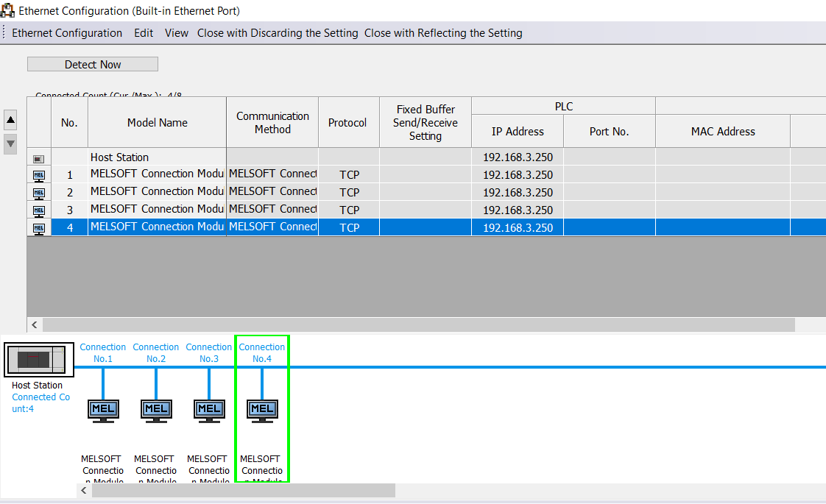Click the Port No. column header
The height and width of the screenshot is (504, 826).
pyautogui.click(x=609, y=131)
